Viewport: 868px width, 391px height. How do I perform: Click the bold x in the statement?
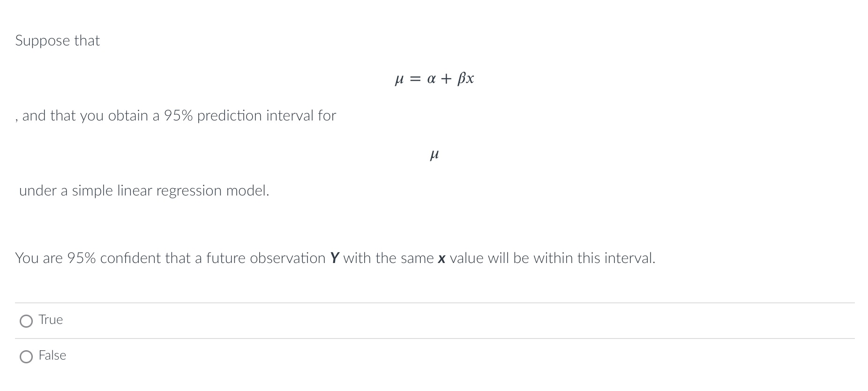(x=441, y=258)
